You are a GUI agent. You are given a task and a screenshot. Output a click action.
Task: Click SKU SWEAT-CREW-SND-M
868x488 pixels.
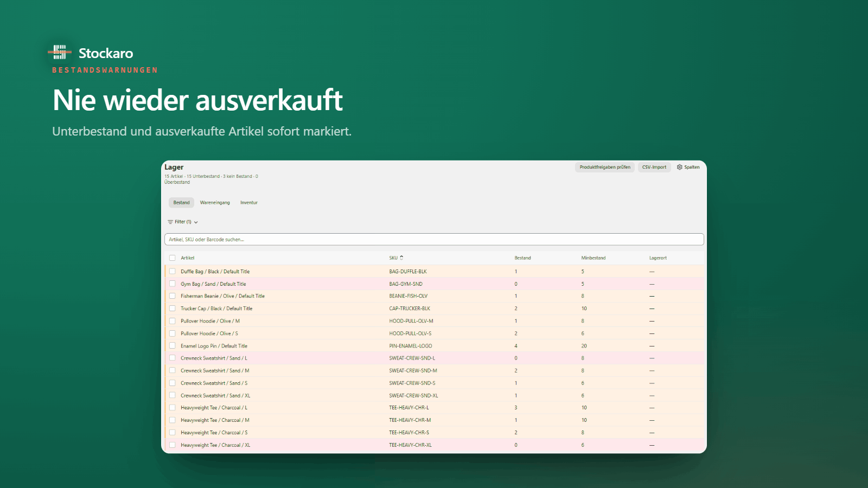(413, 371)
